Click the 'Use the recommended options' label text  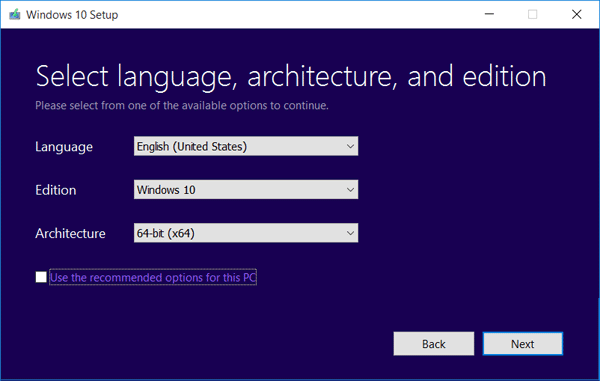tap(153, 277)
